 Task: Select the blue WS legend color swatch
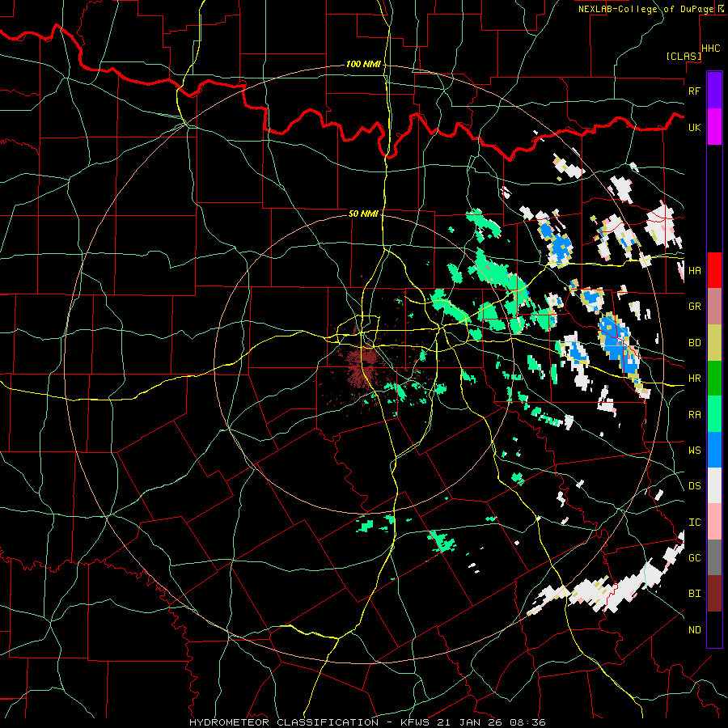(714, 450)
